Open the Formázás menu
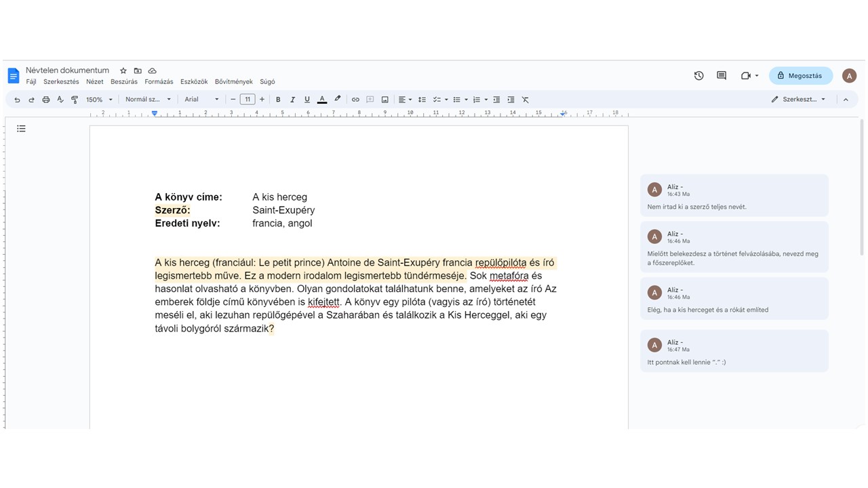This screenshot has height=488, width=868. pos(159,82)
